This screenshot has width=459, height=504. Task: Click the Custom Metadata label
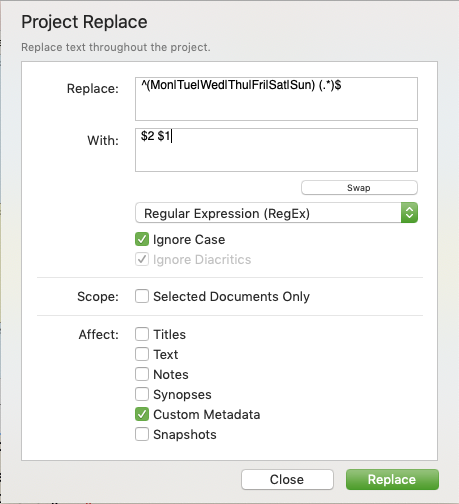click(207, 414)
